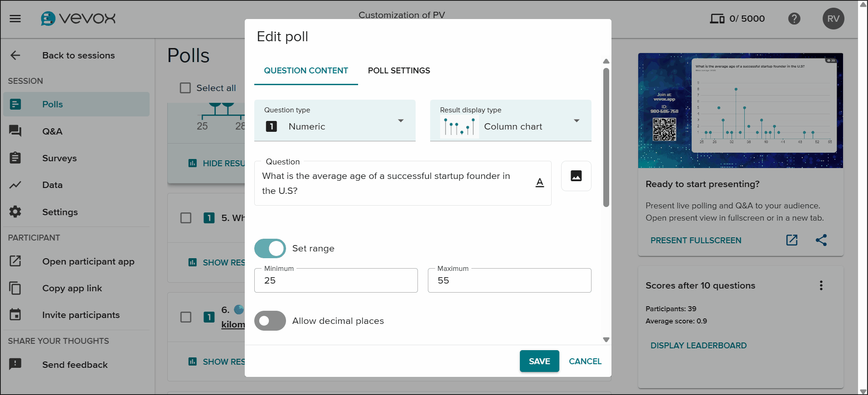
Task: Click the add image icon beside the question
Action: point(576,176)
